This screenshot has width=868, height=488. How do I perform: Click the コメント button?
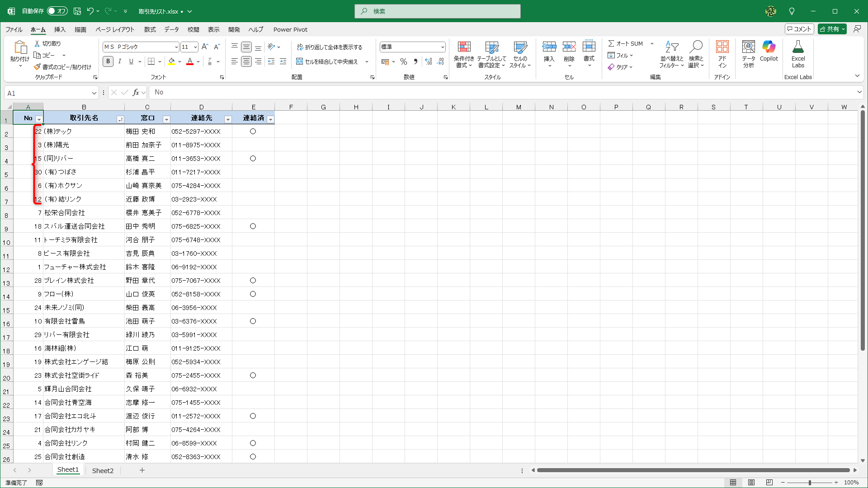coord(799,29)
